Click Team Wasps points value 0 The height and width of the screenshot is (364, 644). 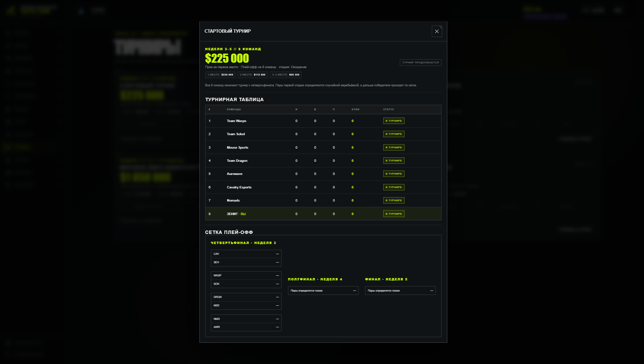[x=353, y=121]
